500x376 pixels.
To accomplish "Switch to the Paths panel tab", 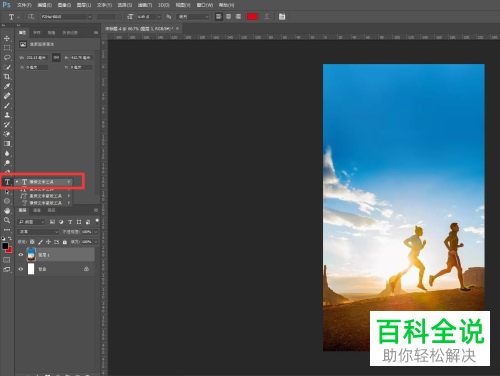I will pyautogui.click(x=51, y=210).
